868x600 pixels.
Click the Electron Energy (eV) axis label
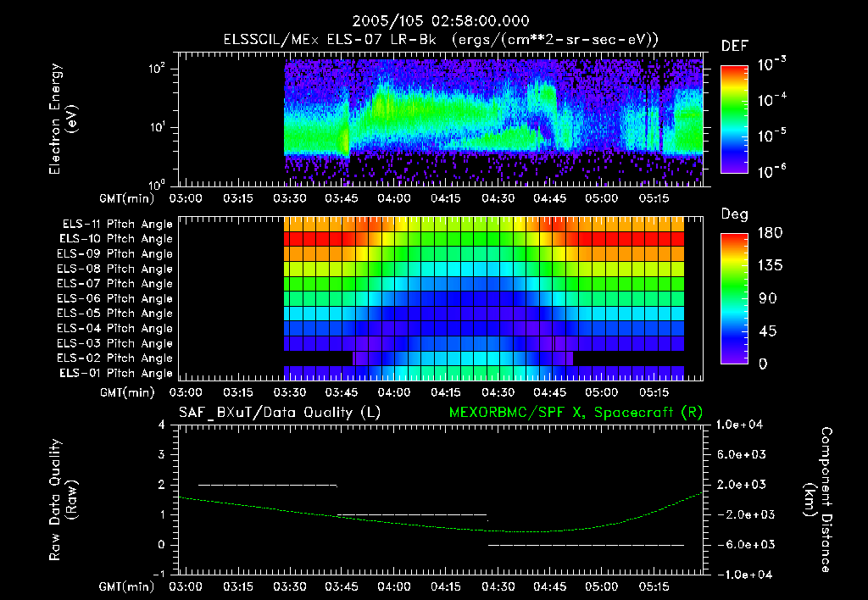(x=63, y=119)
